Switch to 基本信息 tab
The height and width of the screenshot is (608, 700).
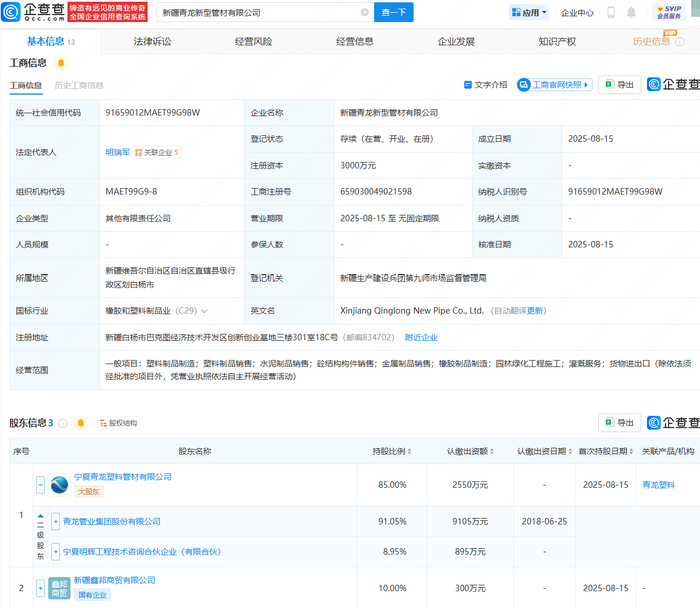[x=50, y=42]
